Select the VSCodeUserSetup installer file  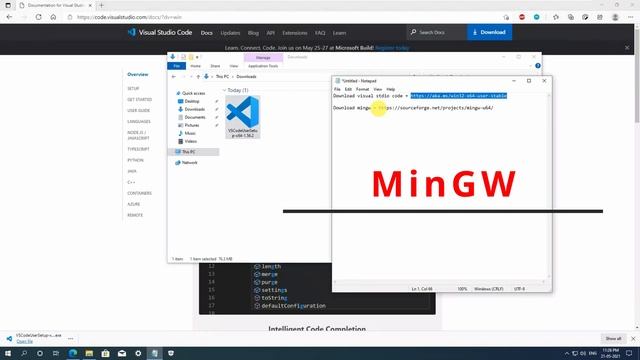point(243,117)
